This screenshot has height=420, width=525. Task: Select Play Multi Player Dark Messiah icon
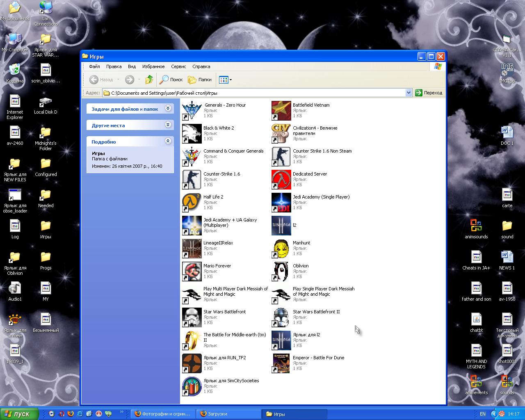click(x=192, y=294)
